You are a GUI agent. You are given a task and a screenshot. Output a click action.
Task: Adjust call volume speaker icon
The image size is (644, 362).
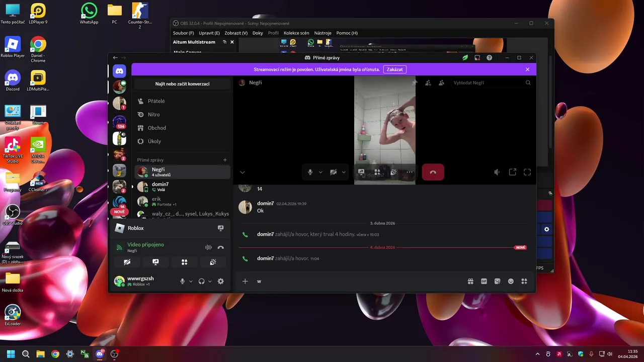[497, 172]
